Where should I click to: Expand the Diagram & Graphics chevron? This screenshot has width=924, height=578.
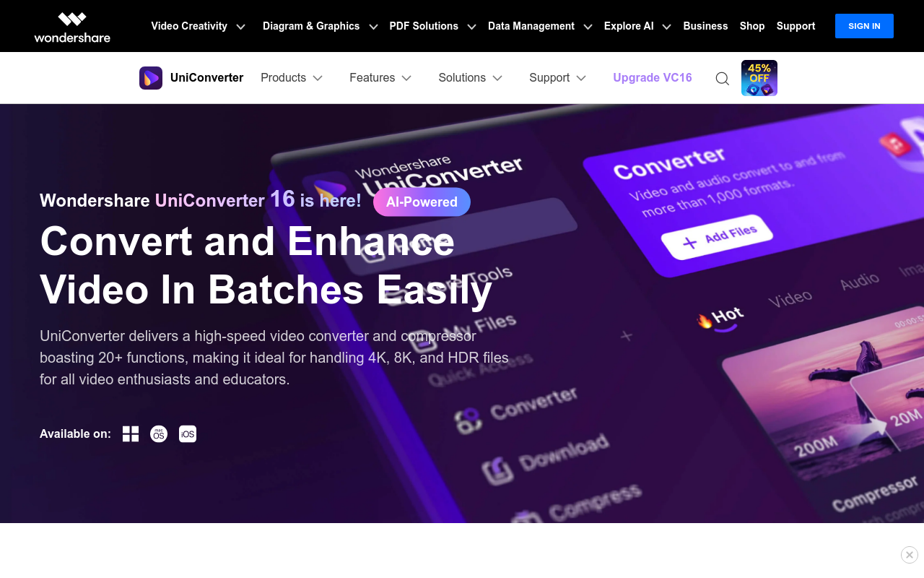pos(373,27)
